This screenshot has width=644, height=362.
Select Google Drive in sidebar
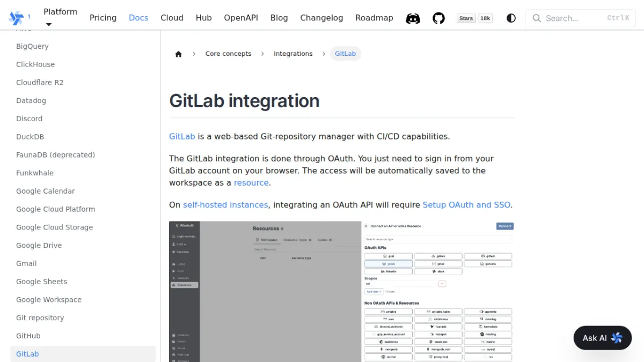[x=83, y=245]
